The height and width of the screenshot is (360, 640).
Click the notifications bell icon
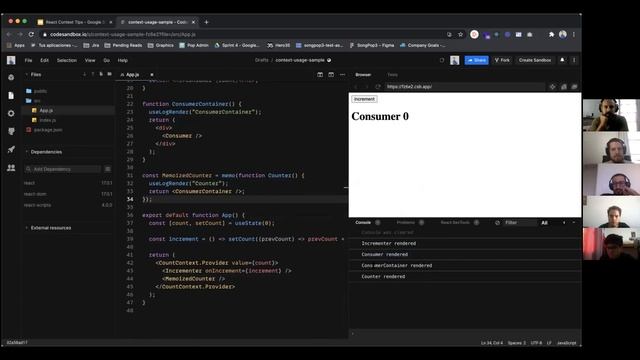[562, 60]
